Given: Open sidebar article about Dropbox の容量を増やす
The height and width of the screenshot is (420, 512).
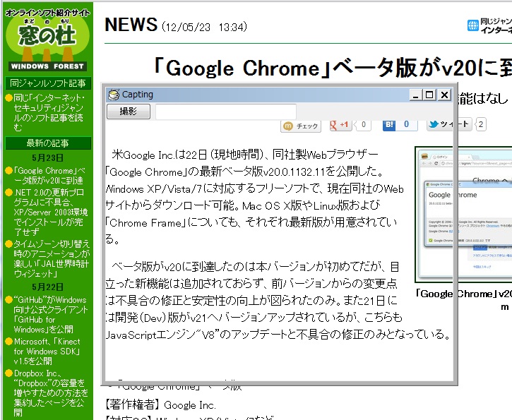Looking at the screenshot, I should pos(51,393).
